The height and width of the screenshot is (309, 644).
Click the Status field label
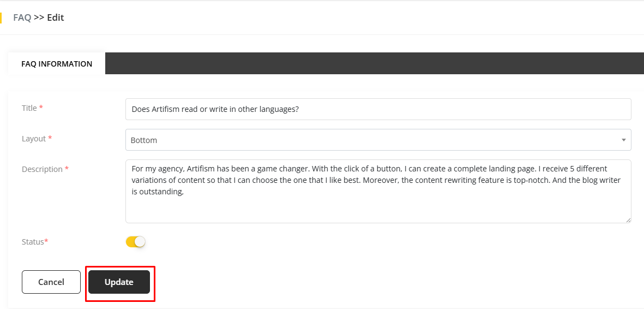point(33,241)
